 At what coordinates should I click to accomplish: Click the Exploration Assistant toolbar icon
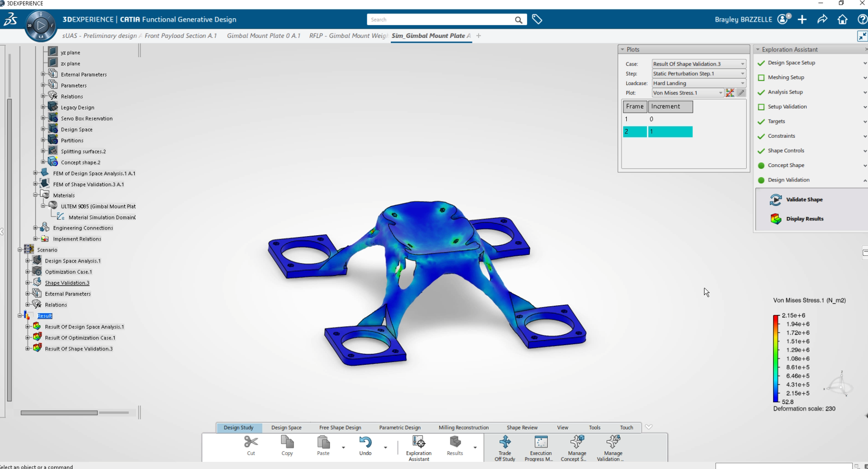[x=418, y=442]
